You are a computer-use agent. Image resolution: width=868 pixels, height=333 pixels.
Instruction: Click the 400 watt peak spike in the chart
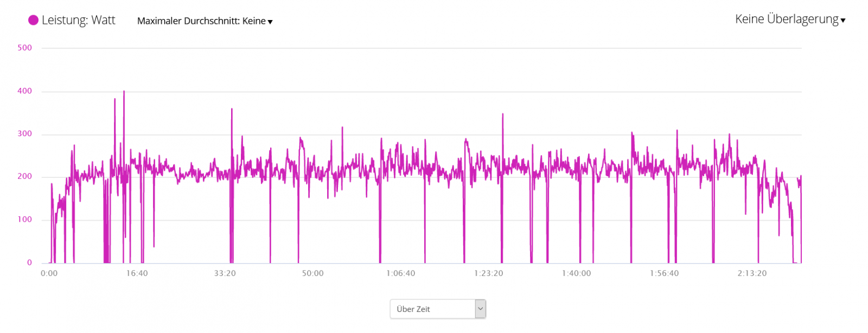click(124, 92)
